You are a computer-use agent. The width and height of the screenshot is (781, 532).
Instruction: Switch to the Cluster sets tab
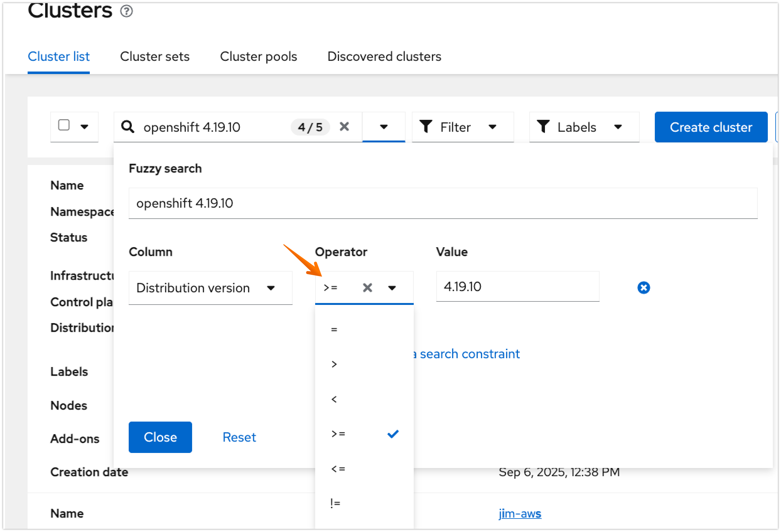coord(154,56)
